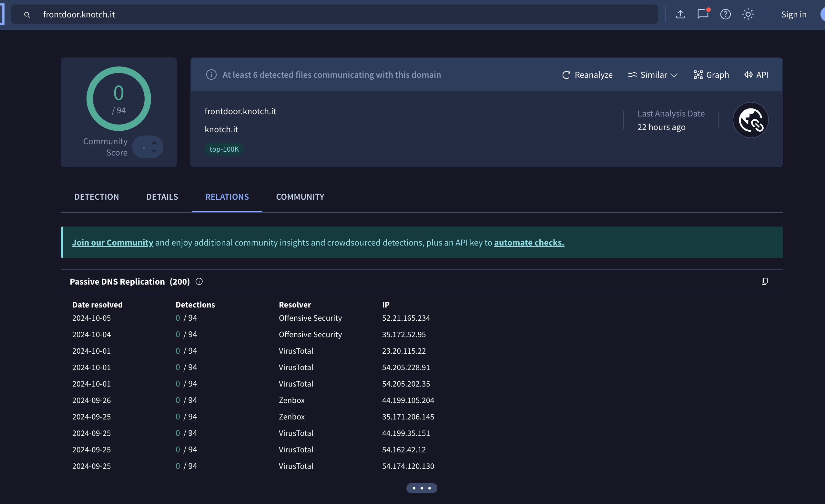Click the domain globe link icon
The height and width of the screenshot is (504, 825).
point(750,120)
